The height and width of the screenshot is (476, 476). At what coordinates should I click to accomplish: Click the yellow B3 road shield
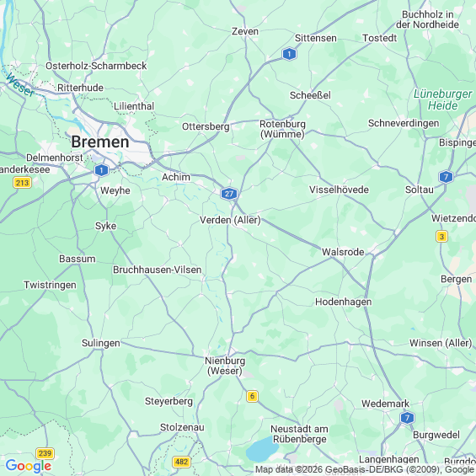point(441,236)
